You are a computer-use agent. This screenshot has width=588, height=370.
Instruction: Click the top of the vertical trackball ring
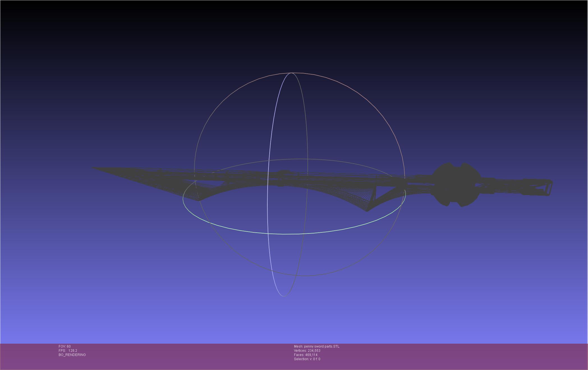[291, 73]
